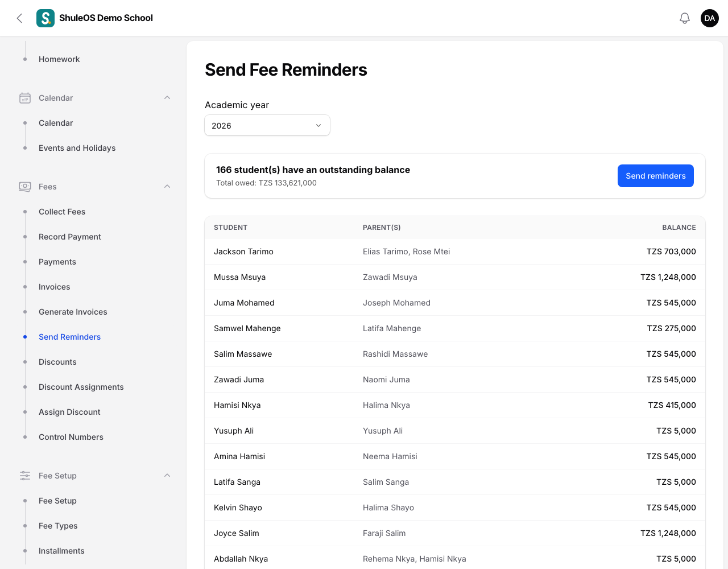Click parent Latifa Mahenge

392,328
